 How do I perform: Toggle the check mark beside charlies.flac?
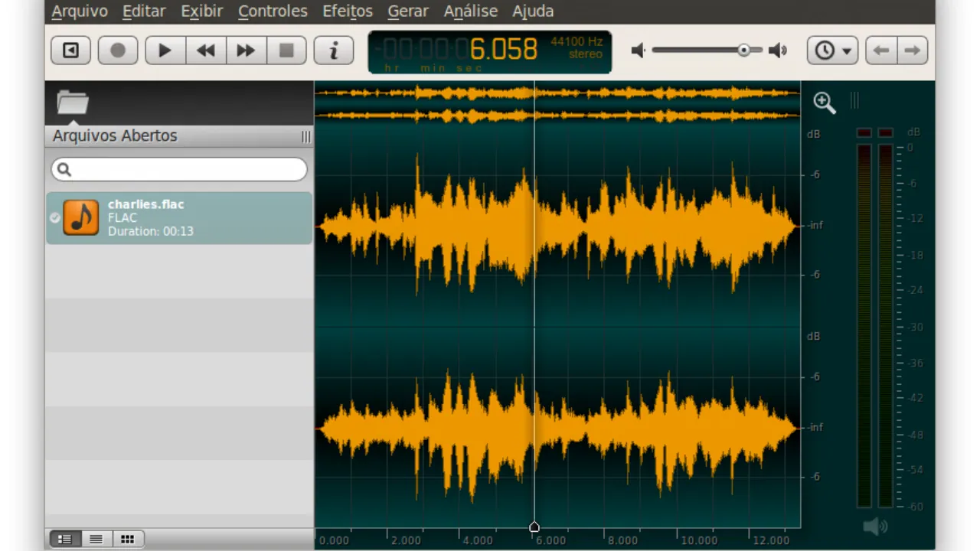pyautogui.click(x=54, y=218)
